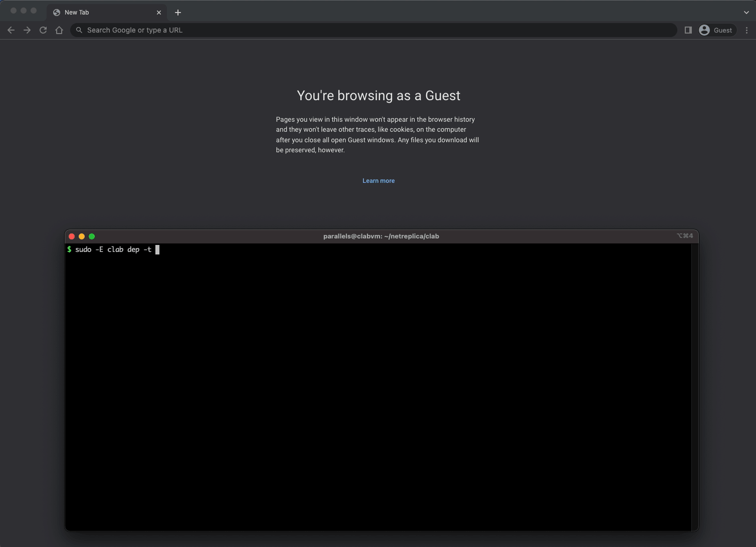Viewport: 756px width, 547px height.
Task: Click the terminal's sudo clab command line
Action: point(113,249)
